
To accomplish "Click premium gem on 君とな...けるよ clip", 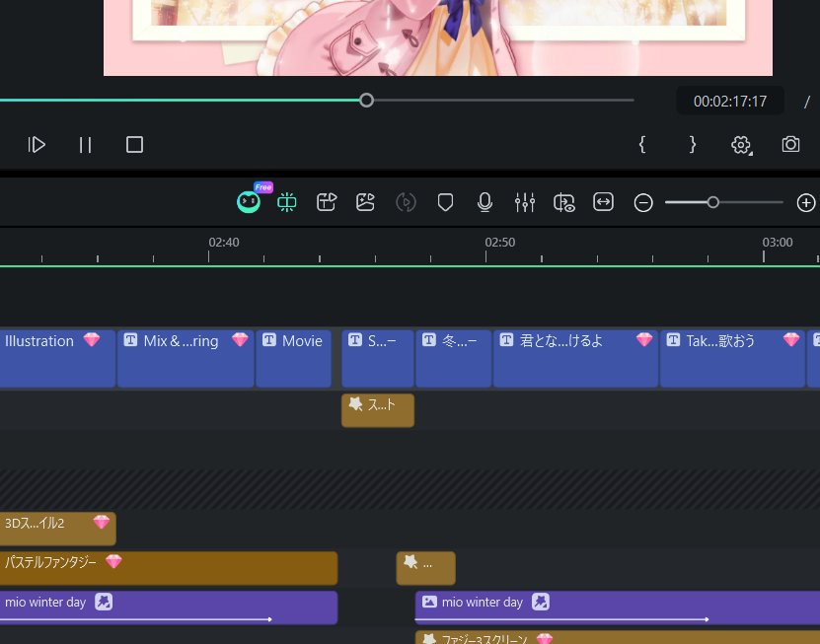I will tap(644, 340).
